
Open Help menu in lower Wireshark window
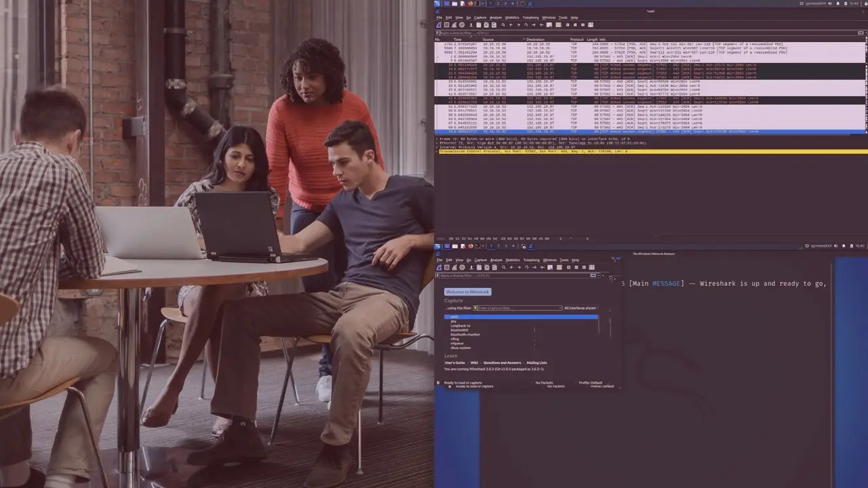point(575,260)
